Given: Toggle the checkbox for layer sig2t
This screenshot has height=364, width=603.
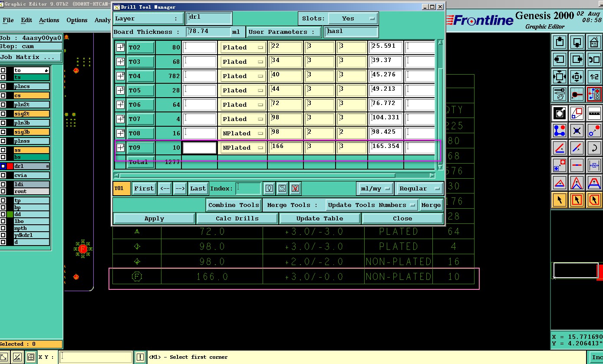Looking at the screenshot, I should point(3,114).
